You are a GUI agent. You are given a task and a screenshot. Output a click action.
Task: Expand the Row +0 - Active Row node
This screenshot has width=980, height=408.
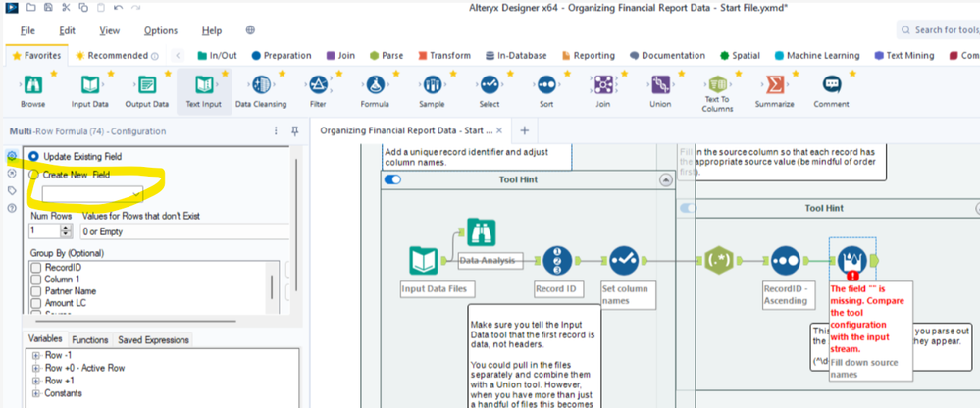coord(35,368)
